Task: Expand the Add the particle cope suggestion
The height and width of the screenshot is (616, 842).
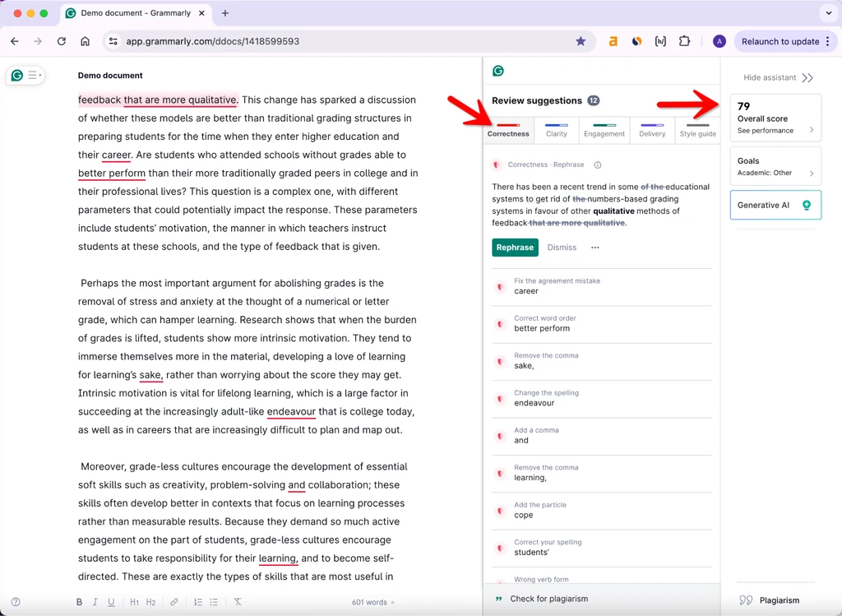Action: (602, 511)
